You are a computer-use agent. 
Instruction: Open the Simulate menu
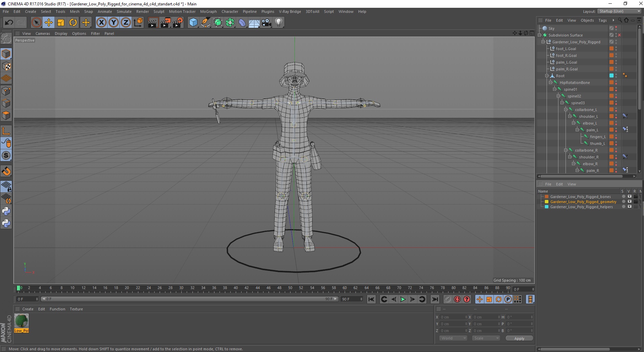(x=124, y=12)
